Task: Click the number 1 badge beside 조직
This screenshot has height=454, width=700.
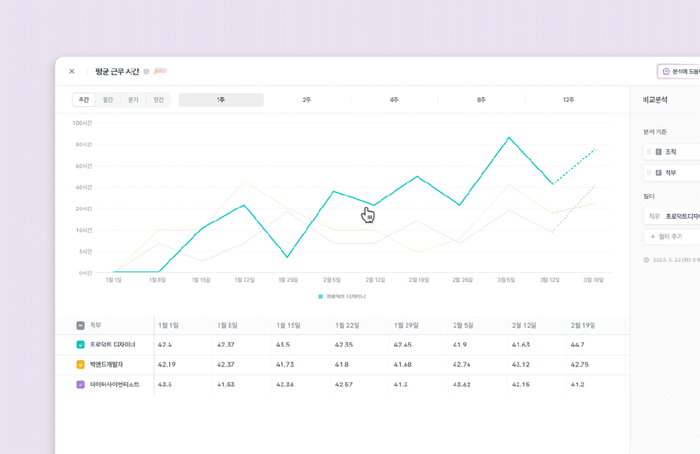Action: point(658,152)
